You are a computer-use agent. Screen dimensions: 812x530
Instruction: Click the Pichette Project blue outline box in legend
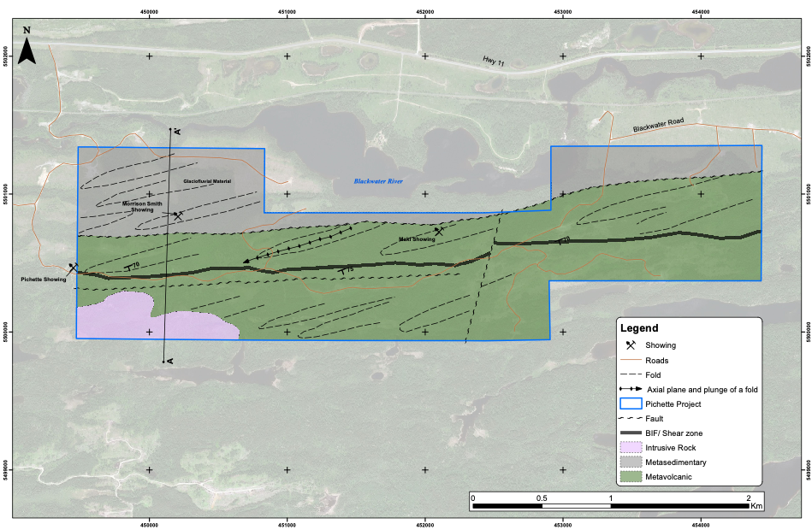631,404
